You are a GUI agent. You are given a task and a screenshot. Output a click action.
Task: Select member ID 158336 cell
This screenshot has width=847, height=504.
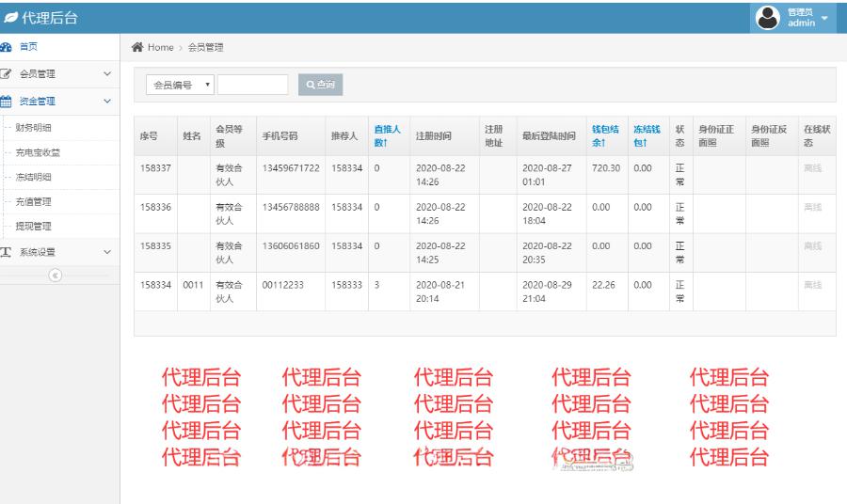click(155, 207)
